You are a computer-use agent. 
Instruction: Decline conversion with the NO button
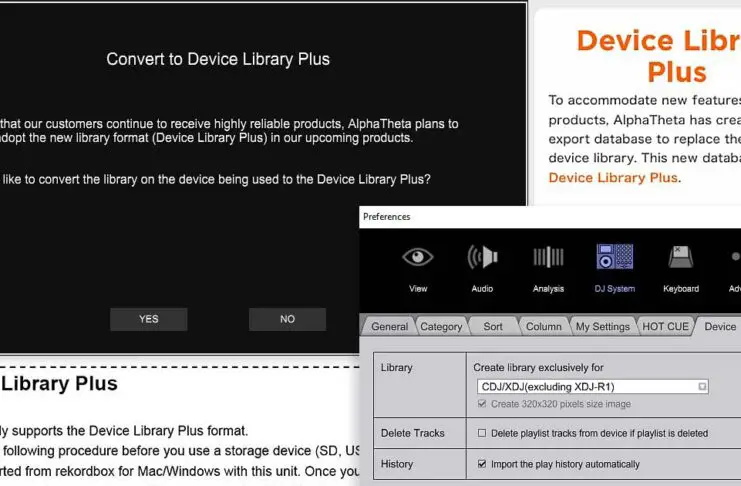pyautogui.click(x=287, y=319)
